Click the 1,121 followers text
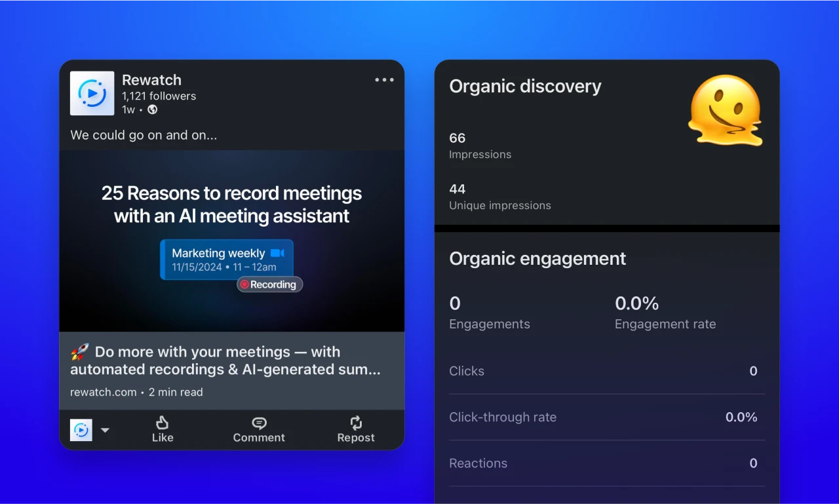This screenshot has width=839, height=504. (159, 96)
